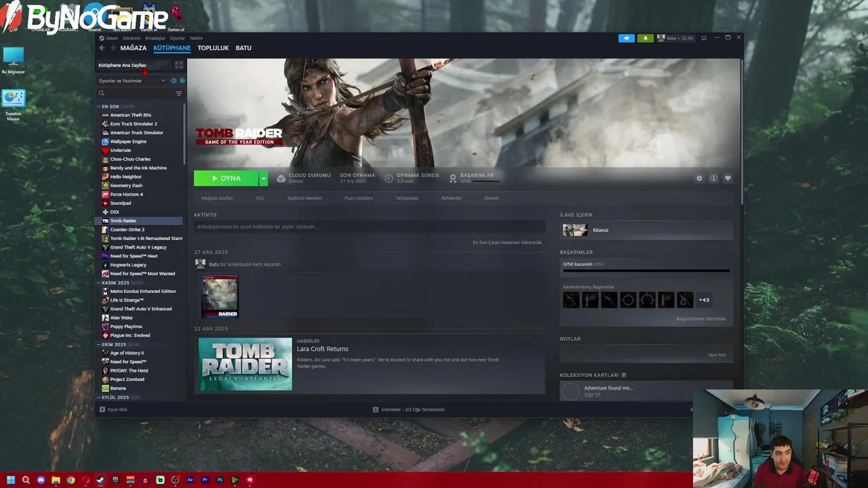Open the game settings gear icon
Screen dimensions: 868x488
[699, 178]
